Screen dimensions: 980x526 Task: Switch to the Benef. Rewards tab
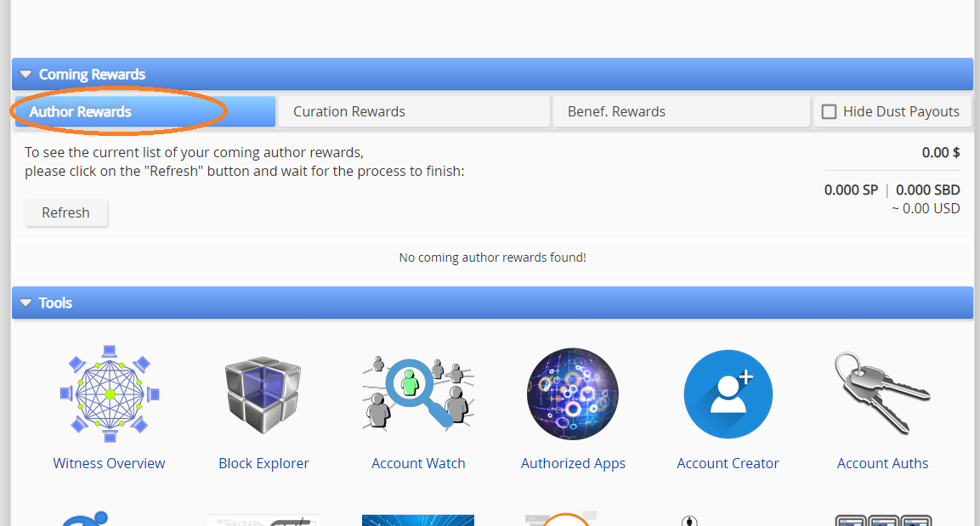pos(682,111)
